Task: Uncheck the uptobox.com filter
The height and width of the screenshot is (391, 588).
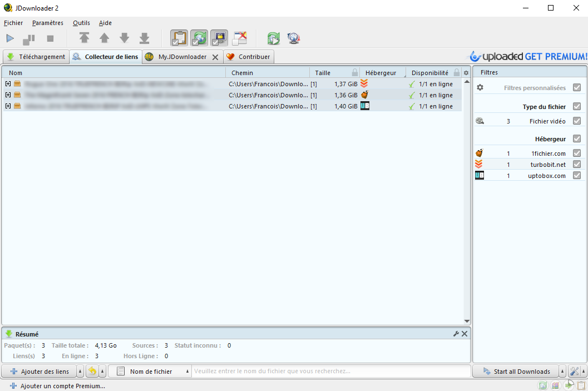Action: (577, 175)
